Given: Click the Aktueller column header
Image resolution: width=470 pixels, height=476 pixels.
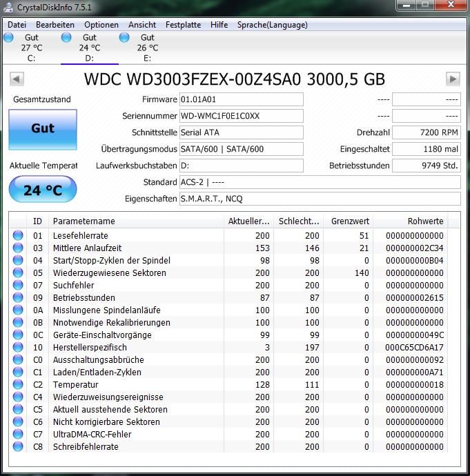Looking at the screenshot, I should pos(248,221).
